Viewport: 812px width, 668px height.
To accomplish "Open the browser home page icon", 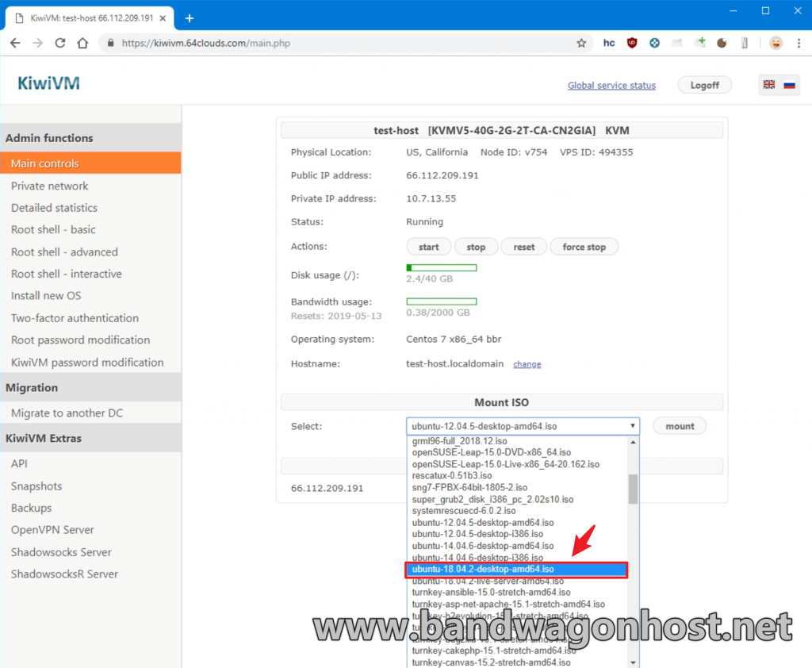I will point(82,43).
